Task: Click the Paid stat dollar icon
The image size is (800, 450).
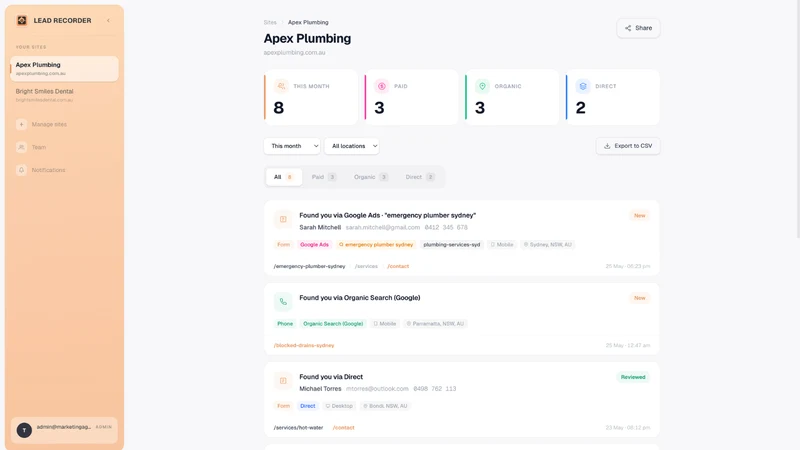Action: (382, 86)
